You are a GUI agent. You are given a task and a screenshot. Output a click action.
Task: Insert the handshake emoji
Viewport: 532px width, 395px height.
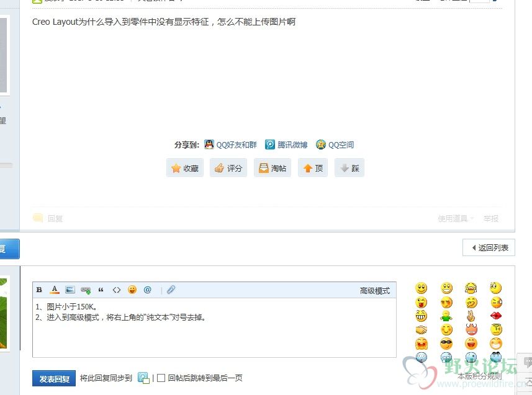(421, 329)
